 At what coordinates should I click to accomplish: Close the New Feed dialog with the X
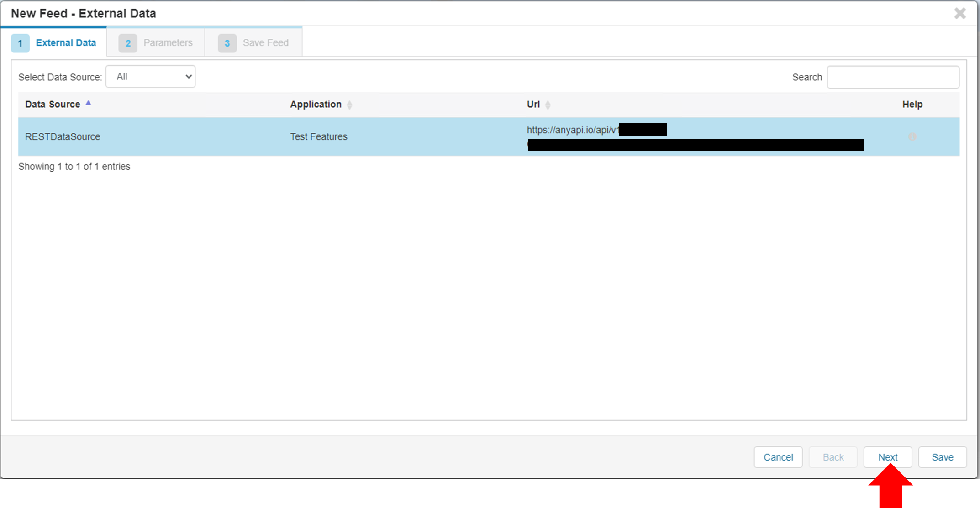[960, 13]
